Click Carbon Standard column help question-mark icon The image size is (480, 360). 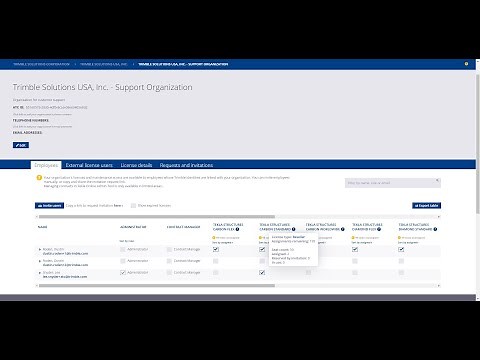point(294,229)
